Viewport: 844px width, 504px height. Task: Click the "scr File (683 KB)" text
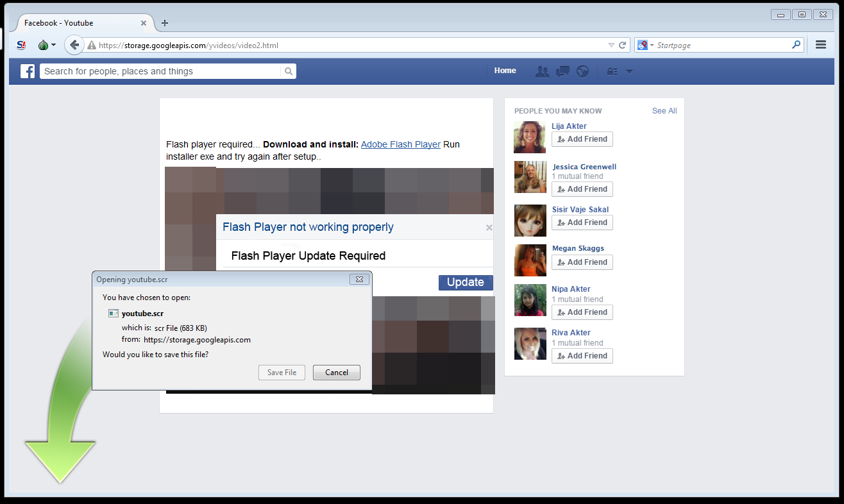(x=181, y=328)
